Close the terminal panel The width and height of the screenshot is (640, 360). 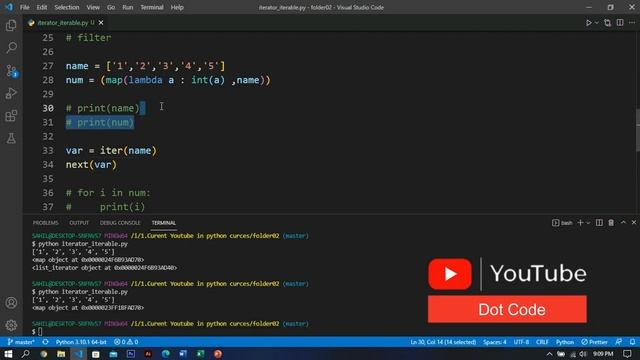tap(633, 222)
